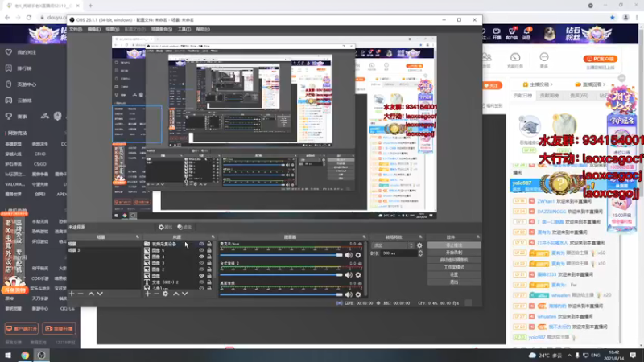The image size is (644, 362).
Task: Open the Windows Start menu
Action: (8, 355)
